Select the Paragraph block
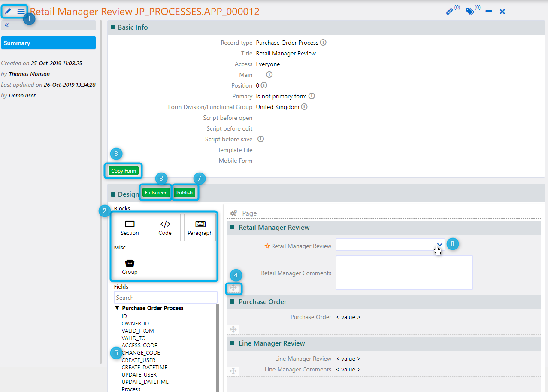The height and width of the screenshot is (392, 548). pos(200,228)
